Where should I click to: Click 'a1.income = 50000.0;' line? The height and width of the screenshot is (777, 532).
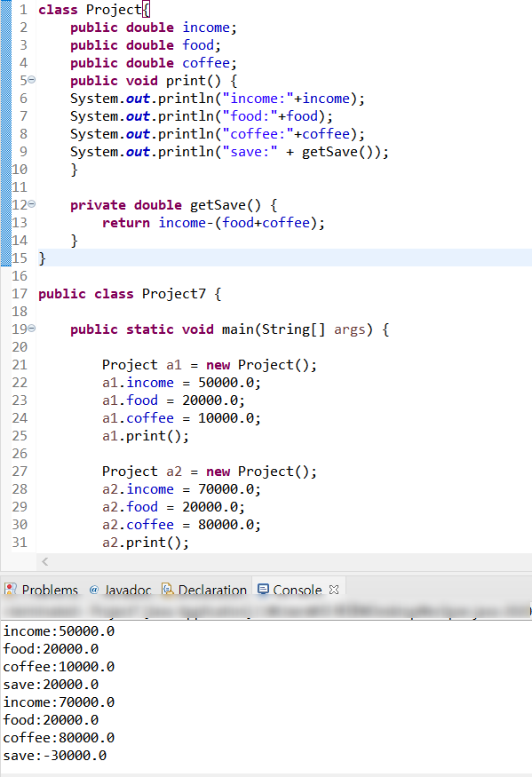pos(181,383)
